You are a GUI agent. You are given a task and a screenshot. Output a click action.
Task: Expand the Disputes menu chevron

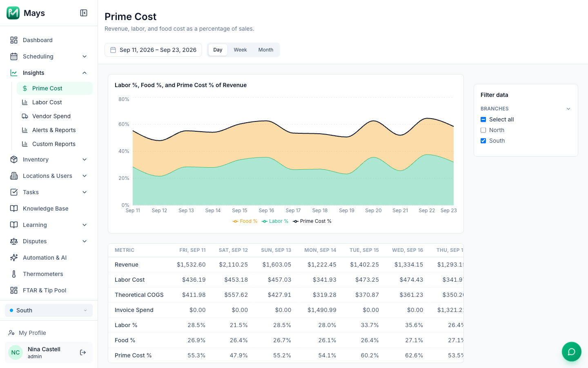click(x=85, y=241)
